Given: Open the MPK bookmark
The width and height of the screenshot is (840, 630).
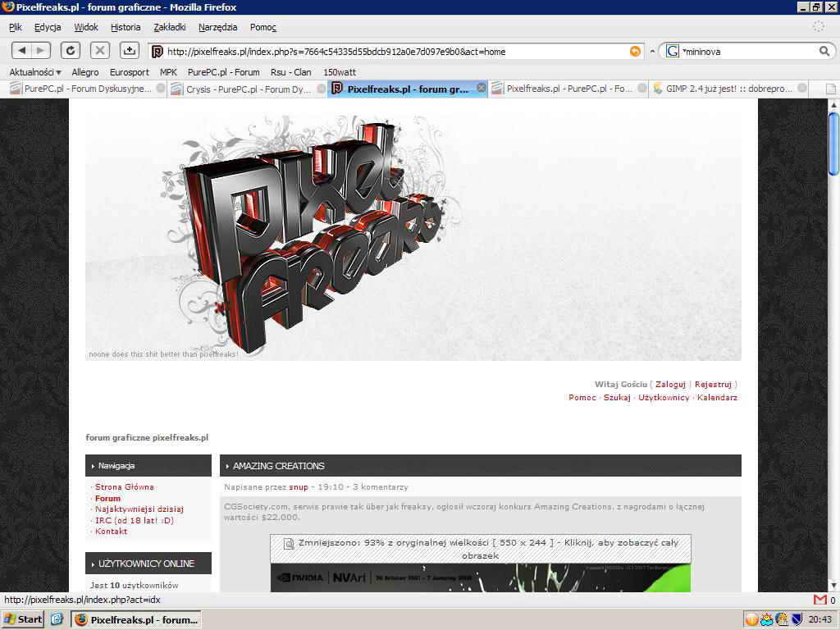Looking at the screenshot, I should pyautogui.click(x=168, y=72).
